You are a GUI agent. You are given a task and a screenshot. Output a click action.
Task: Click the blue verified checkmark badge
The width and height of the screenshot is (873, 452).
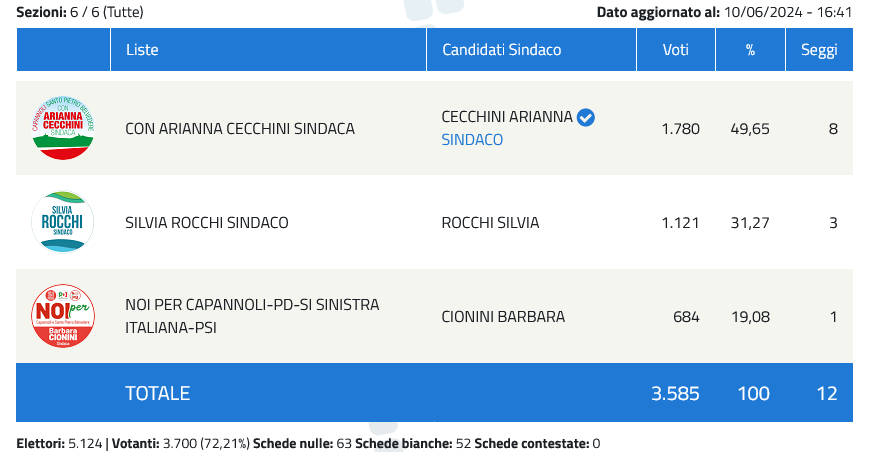[x=586, y=117]
